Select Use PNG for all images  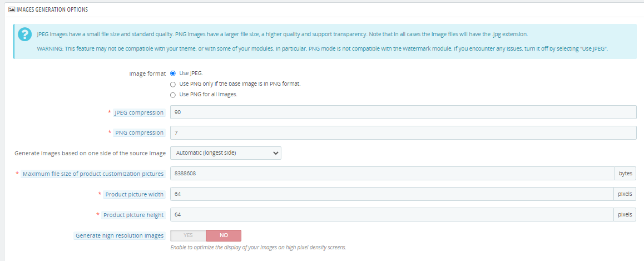click(173, 95)
